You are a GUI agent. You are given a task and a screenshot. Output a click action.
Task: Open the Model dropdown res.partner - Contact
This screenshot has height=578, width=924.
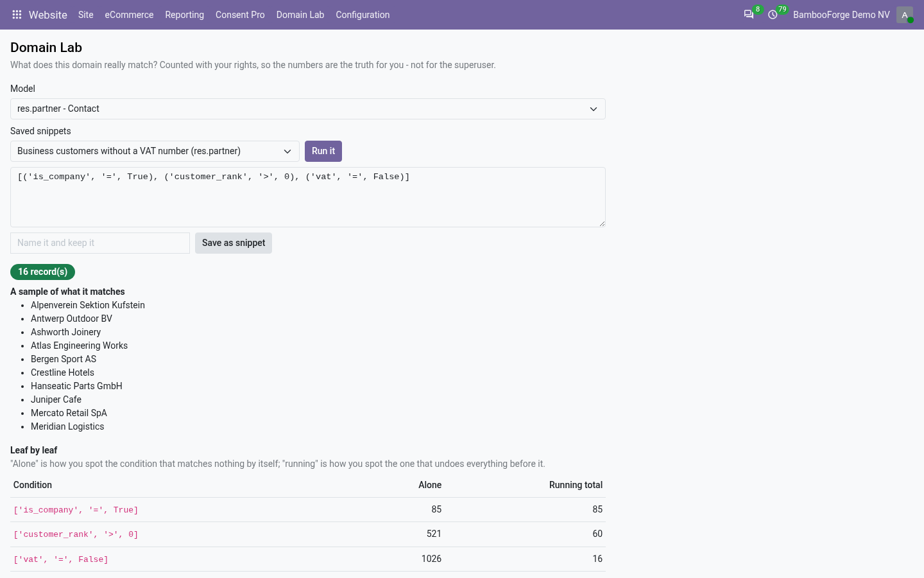click(308, 109)
